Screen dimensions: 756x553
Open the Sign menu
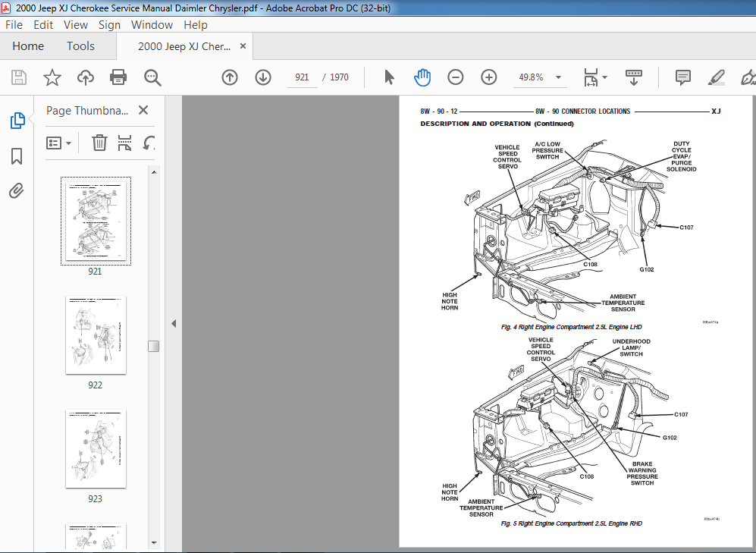[109, 24]
